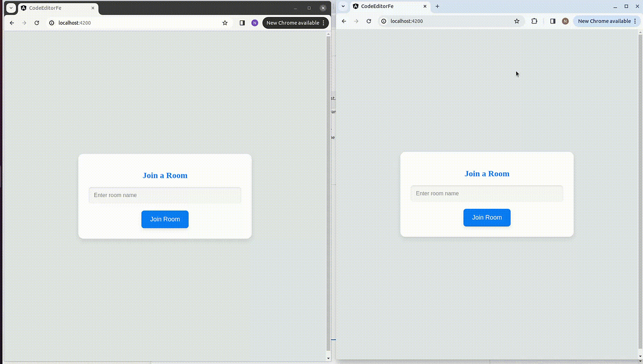Click the profile avatar icon in the left toolbar
Image resolution: width=643 pixels, height=364 pixels.
coord(255,22)
